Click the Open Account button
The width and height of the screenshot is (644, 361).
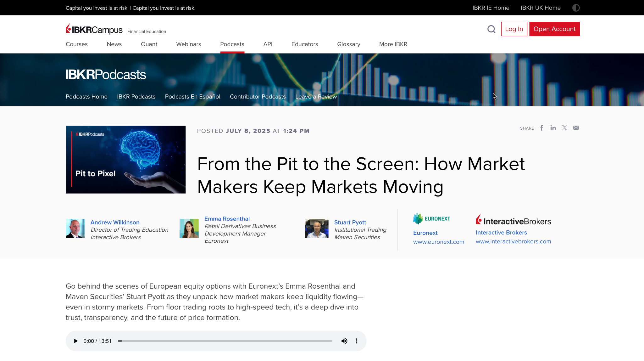click(x=554, y=29)
